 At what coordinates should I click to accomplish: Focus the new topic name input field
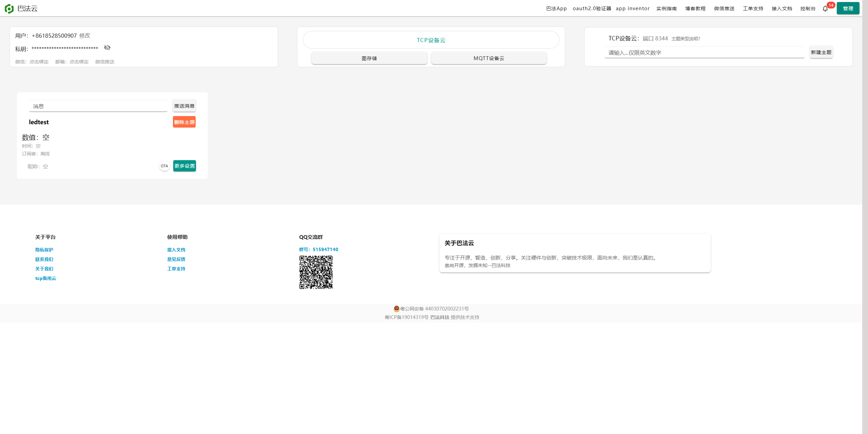coord(705,53)
